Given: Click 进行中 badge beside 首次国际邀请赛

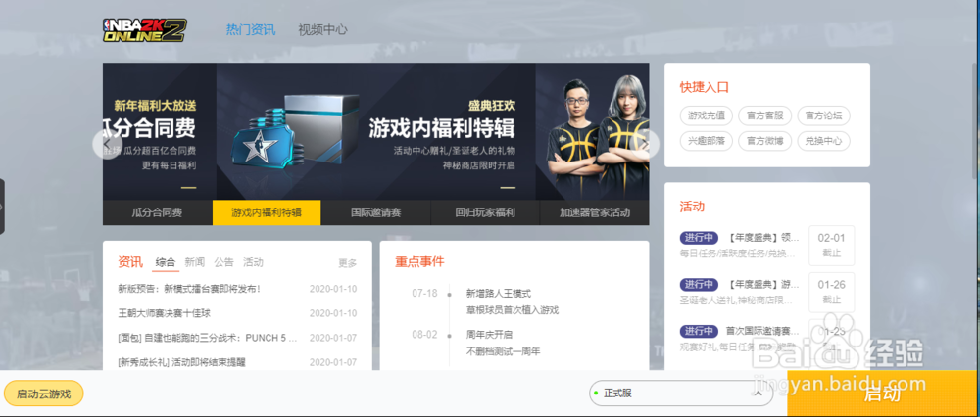Looking at the screenshot, I should click(699, 331).
